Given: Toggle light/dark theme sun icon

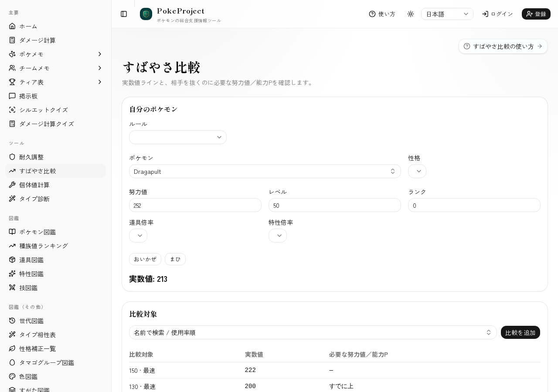Looking at the screenshot, I should coord(411,14).
